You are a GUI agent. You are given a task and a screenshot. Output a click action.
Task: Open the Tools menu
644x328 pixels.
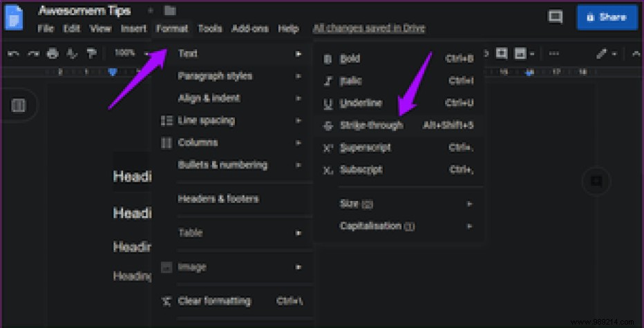(210, 28)
